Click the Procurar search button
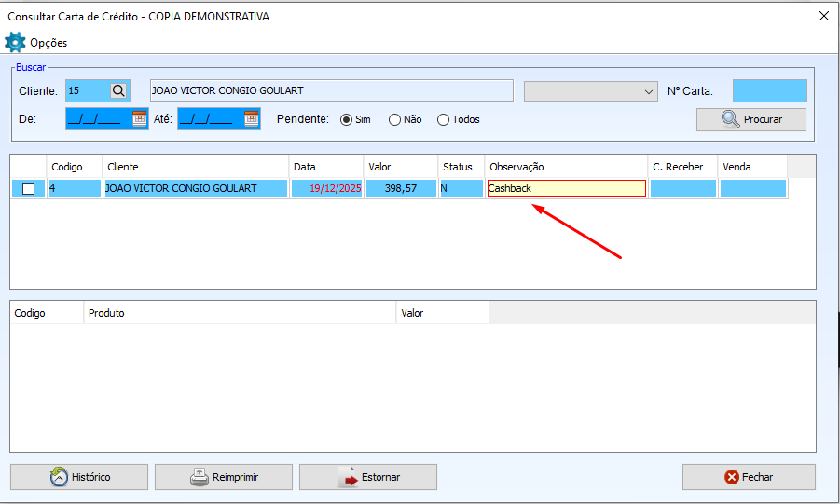This screenshot has width=840, height=504. click(x=751, y=119)
